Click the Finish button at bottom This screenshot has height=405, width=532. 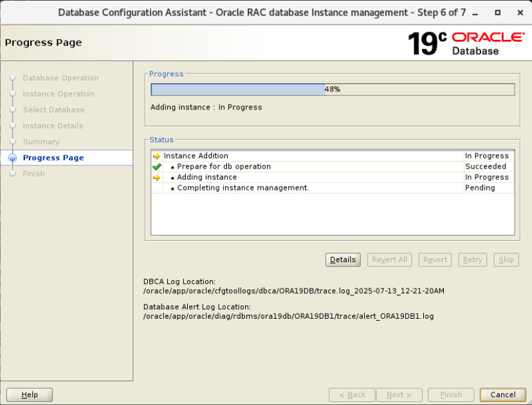pos(451,395)
